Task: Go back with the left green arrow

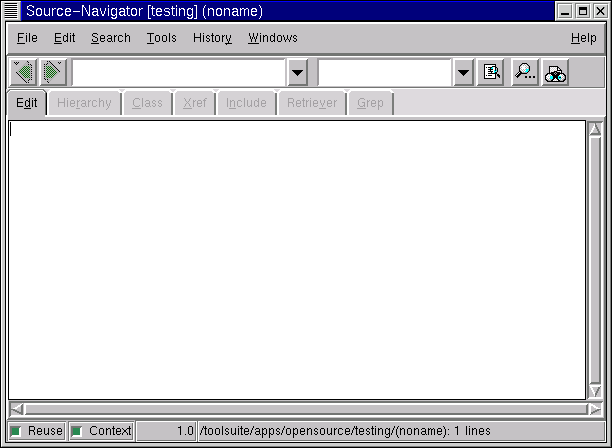Action: (24, 72)
